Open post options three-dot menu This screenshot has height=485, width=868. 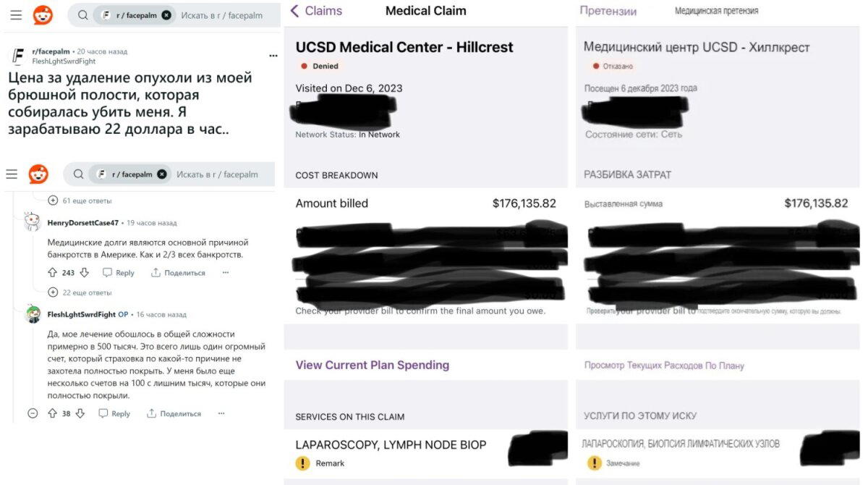point(273,56)
